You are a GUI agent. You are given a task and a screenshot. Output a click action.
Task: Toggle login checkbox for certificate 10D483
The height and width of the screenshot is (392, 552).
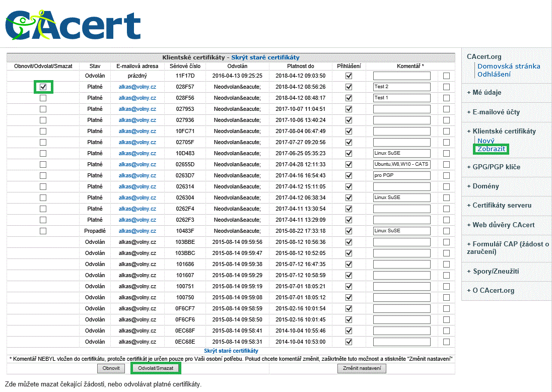point(349,153)
